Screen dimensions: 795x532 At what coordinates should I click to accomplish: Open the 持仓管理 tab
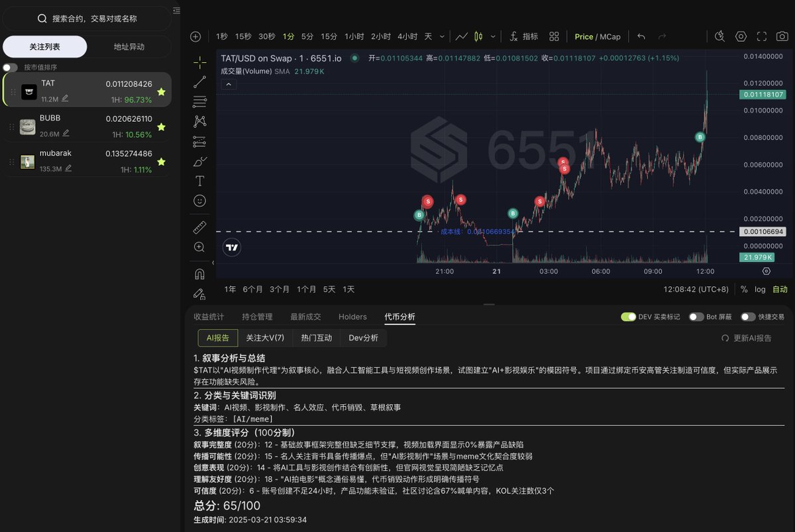click(257, 317)
